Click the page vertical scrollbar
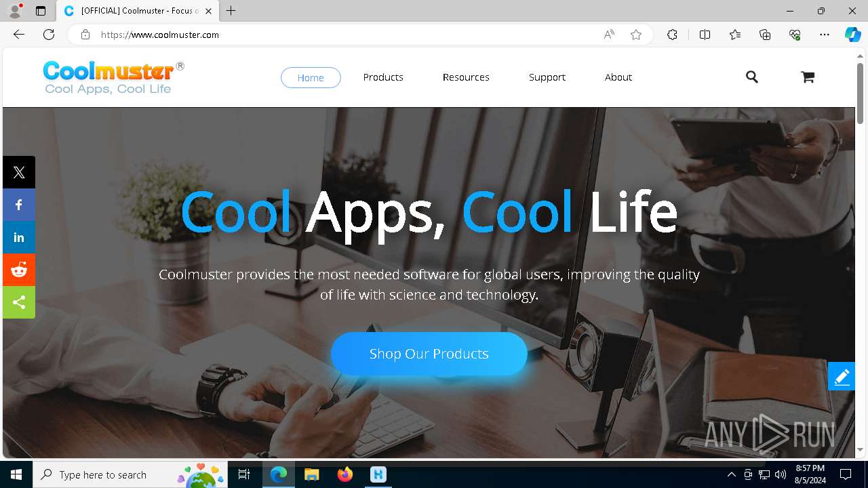The height and width of the screenshot is (488, 868). click(x=860, y=94)
